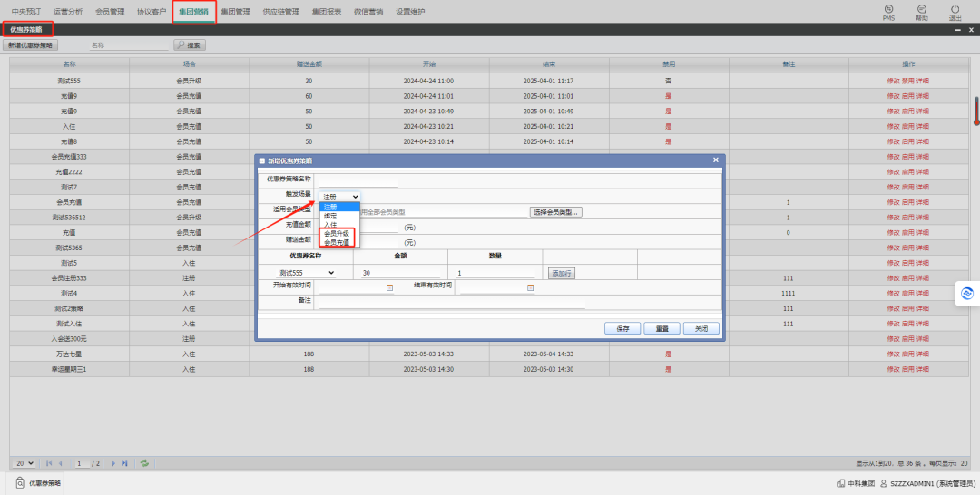Open the 中央预订 menu
Viewport: 980px width, 495px height.
tap(26, 11)
